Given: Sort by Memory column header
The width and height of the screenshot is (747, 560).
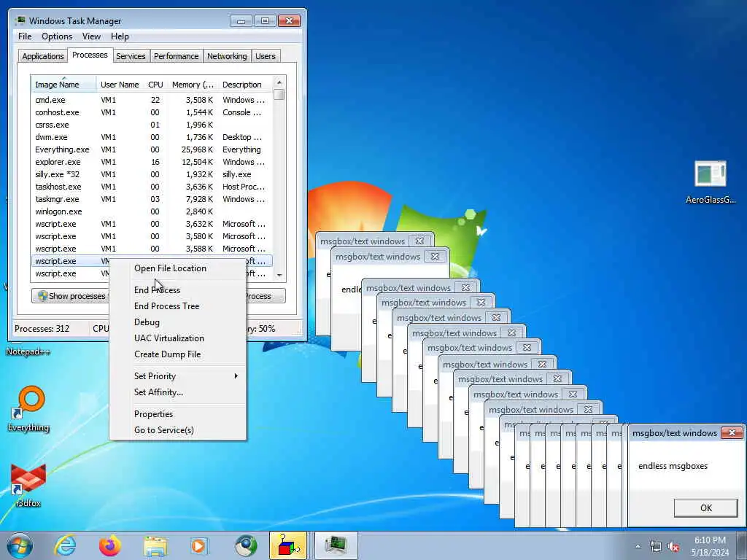Looking at the screenshot, I should (x=193, y=85).
